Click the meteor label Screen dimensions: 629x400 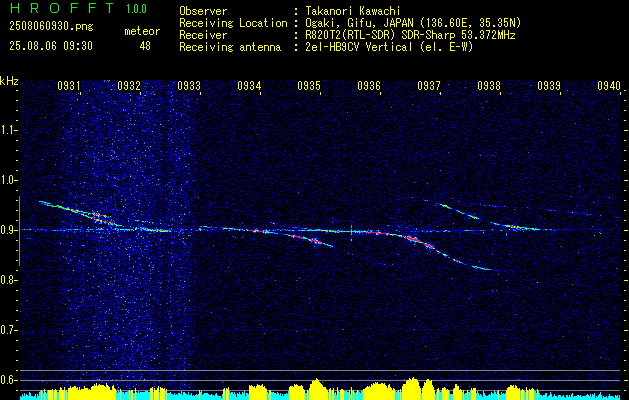click(142, 31)
